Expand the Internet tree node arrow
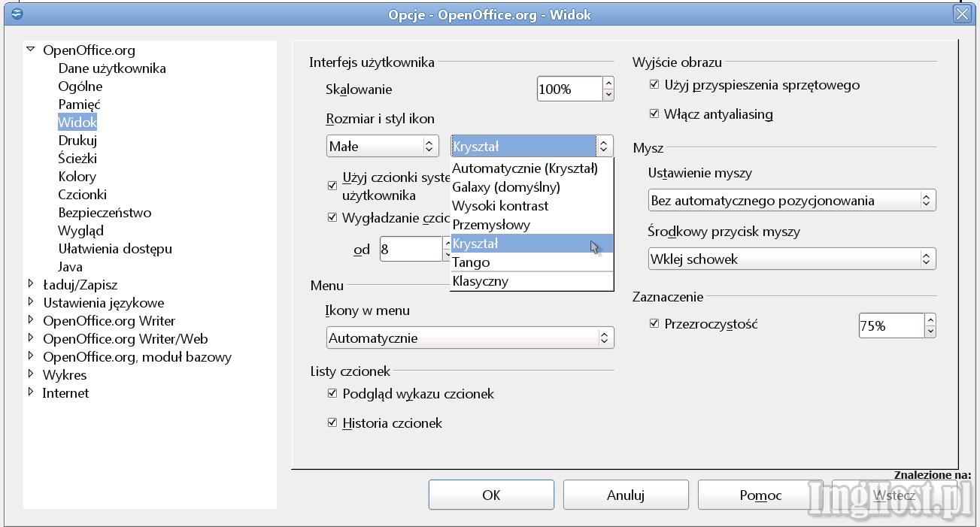The image size is (980, 527). click(x=31, y=392)
